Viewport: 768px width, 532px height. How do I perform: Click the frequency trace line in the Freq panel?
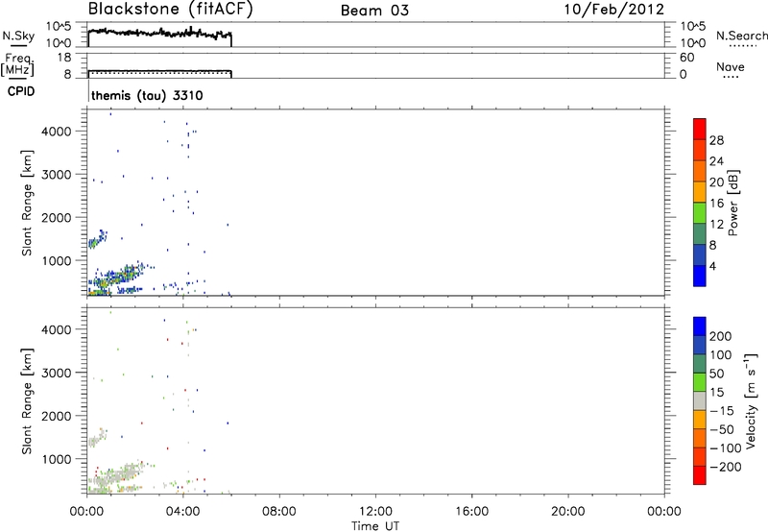pyautogui.click(x=159, y=71)
